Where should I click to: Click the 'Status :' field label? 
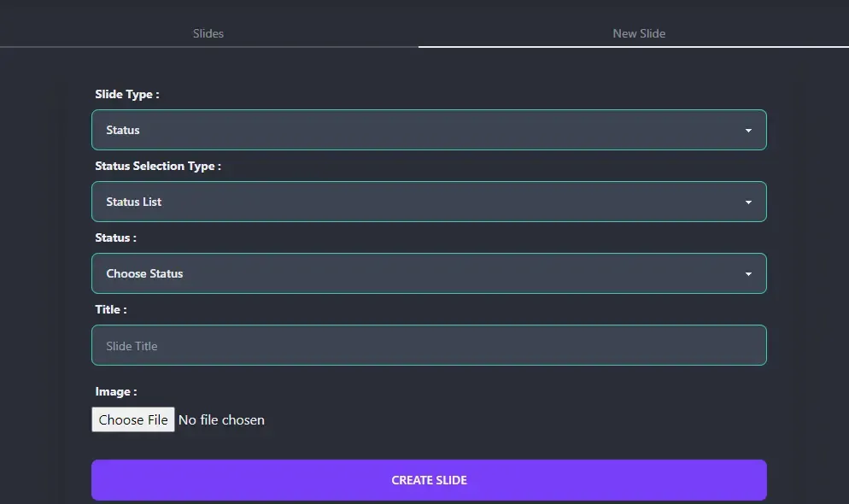coord(115,237)
